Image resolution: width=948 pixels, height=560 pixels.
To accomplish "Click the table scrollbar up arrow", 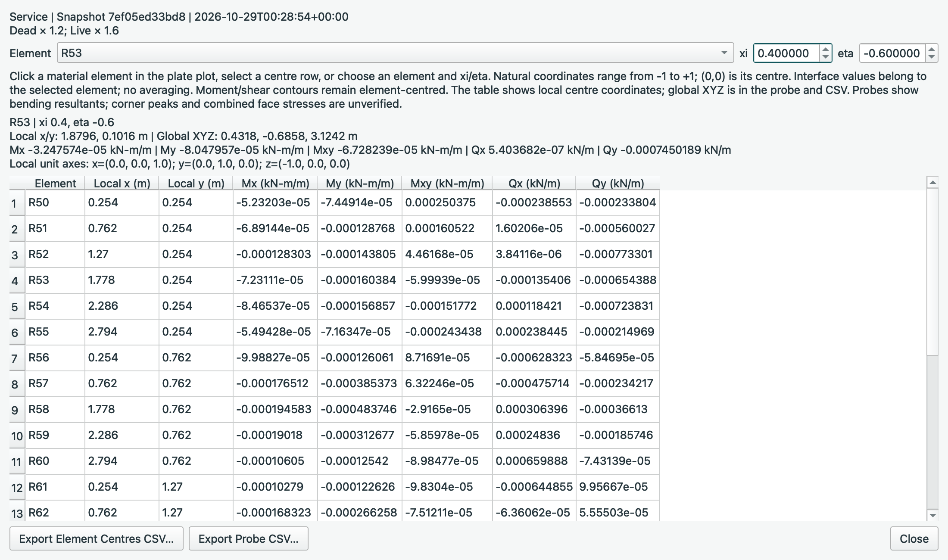I will point(932,183).
